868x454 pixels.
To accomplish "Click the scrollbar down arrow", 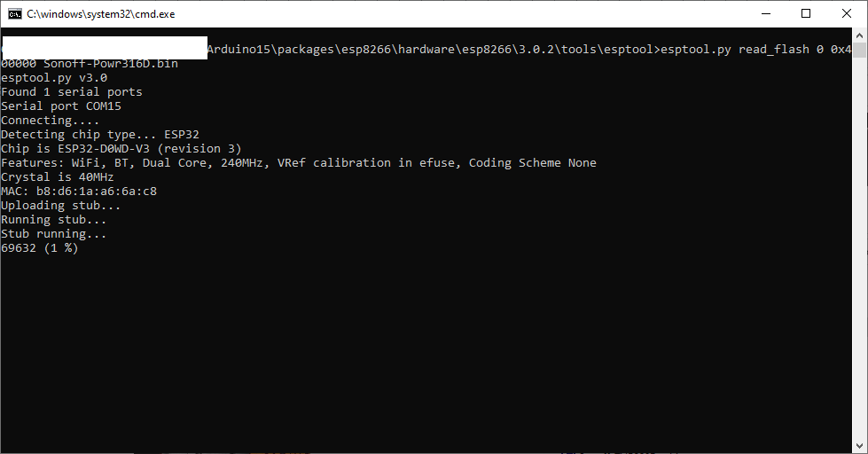I will pos(859,446).
